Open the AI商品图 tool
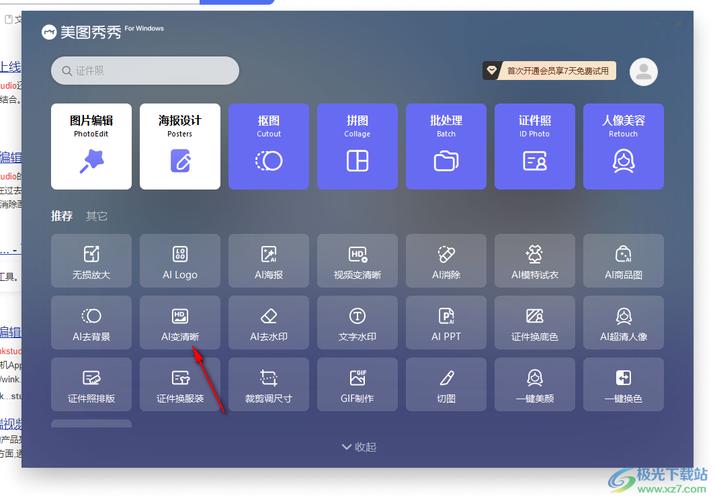715x500 pixels. coord(623,261)
